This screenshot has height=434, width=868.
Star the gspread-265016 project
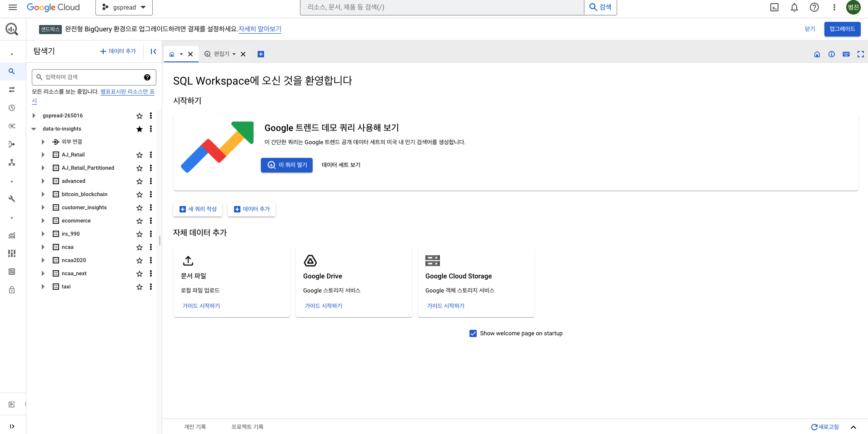(x=140, y=116)
